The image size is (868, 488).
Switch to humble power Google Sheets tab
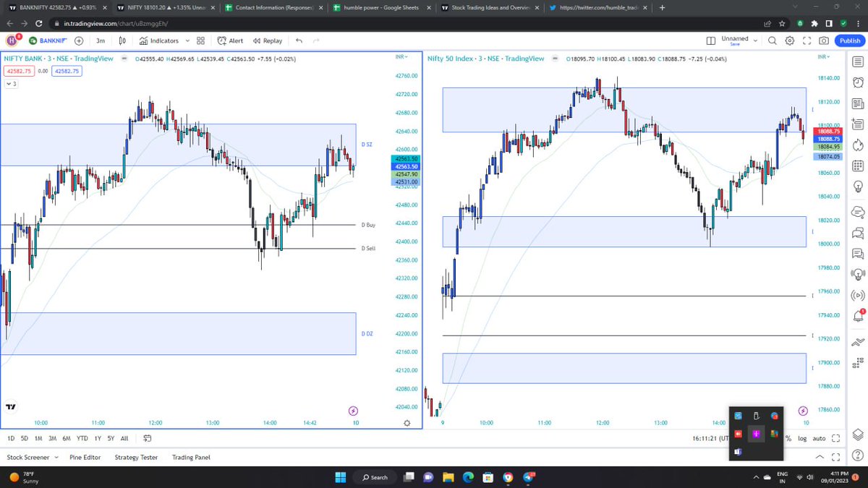point(383,7)
